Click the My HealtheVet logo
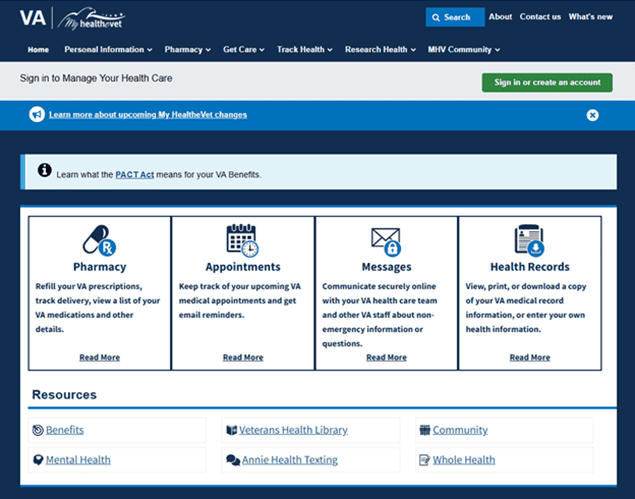The image size is (635, 499). point(91,19)
